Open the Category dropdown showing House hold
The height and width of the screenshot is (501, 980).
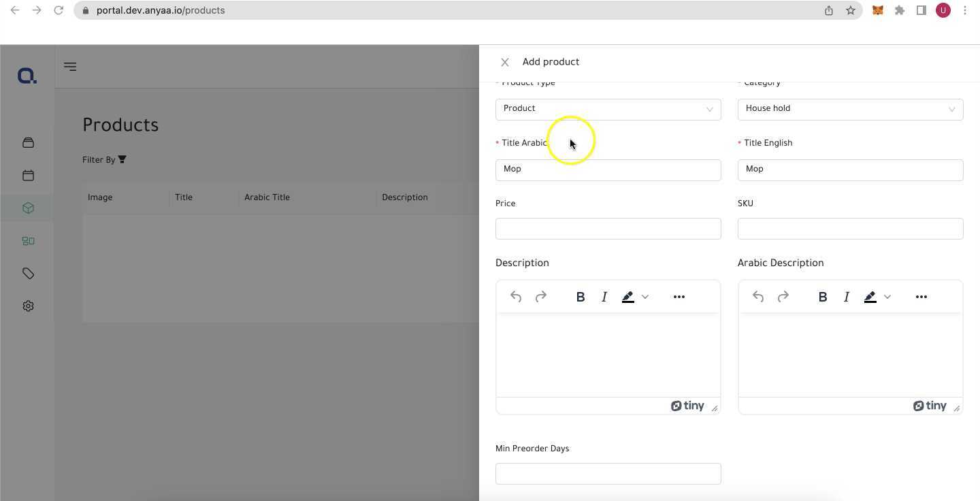coord(850,108)
